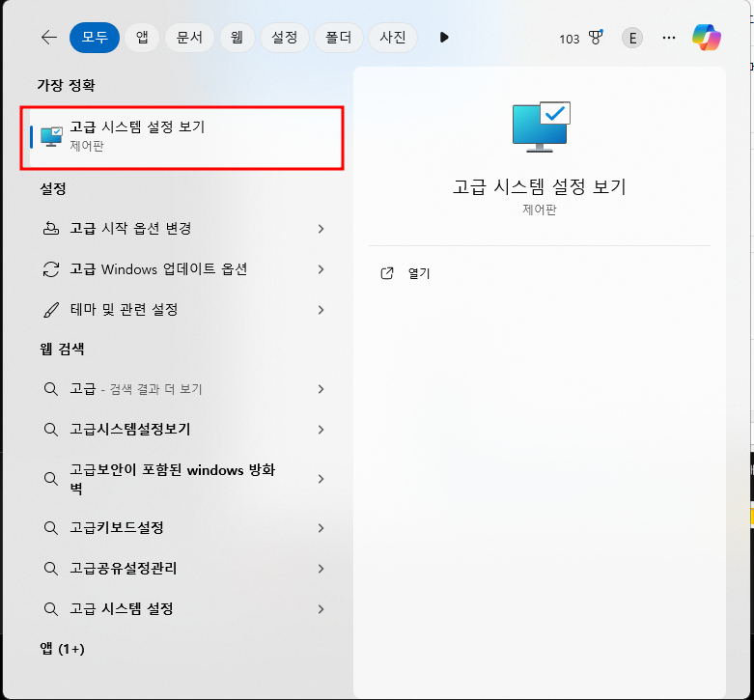Expand the 고급시스템설정보기 chevron
754x700 pixels.
click(x=321, y=430)
